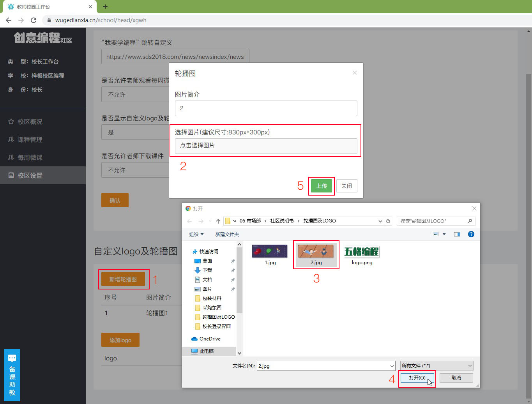Click the 备课助教 chat widget
The image size is (532, 404).
(x=12, y=375)
